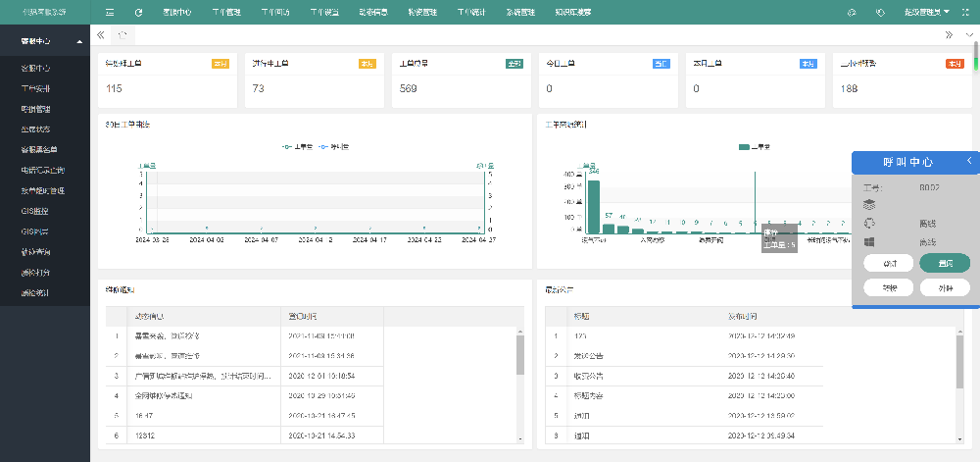The image size is (980, 462).
Task: Click the tallest bar in the bar chart
Action: 594,207
